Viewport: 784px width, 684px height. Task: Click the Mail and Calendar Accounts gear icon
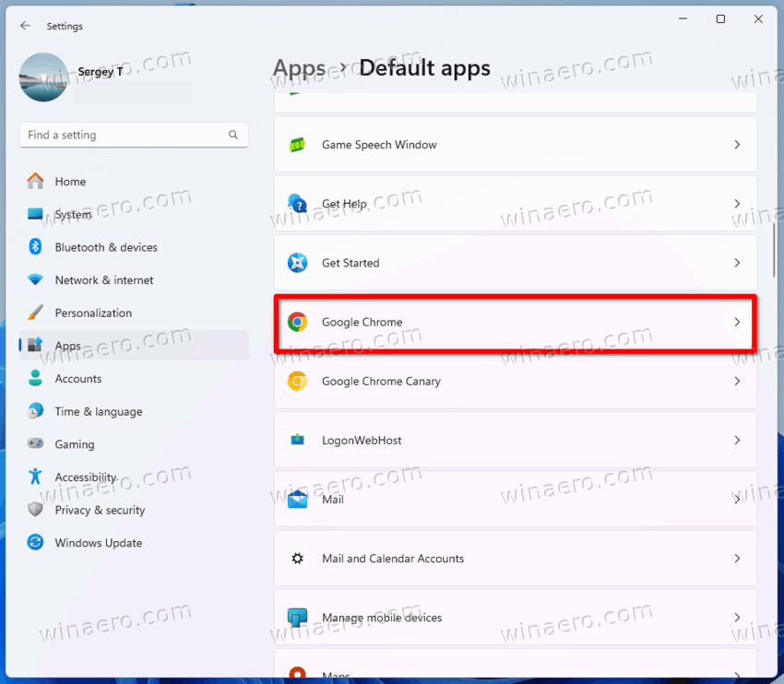click(x=297, y=558)
